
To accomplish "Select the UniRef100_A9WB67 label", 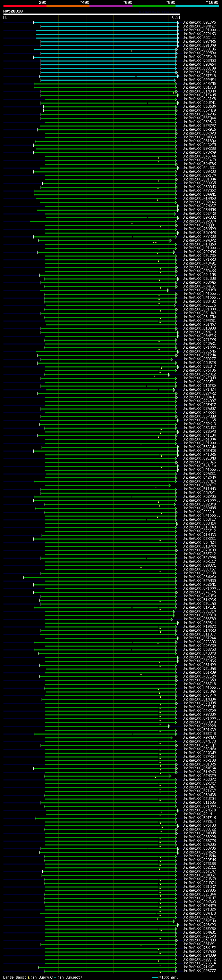I will (x=199, y=875).
